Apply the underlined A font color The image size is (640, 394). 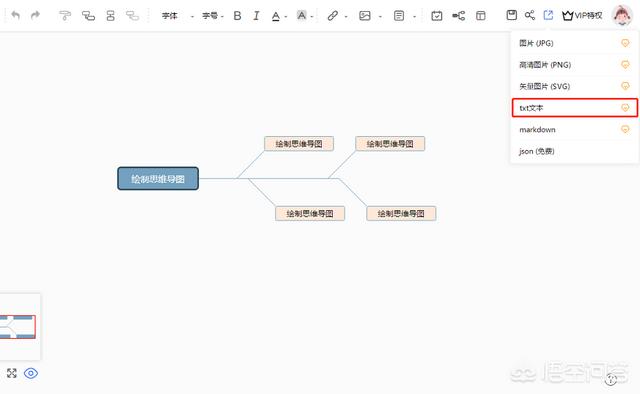pyautogui.click(x=276, y=16)
